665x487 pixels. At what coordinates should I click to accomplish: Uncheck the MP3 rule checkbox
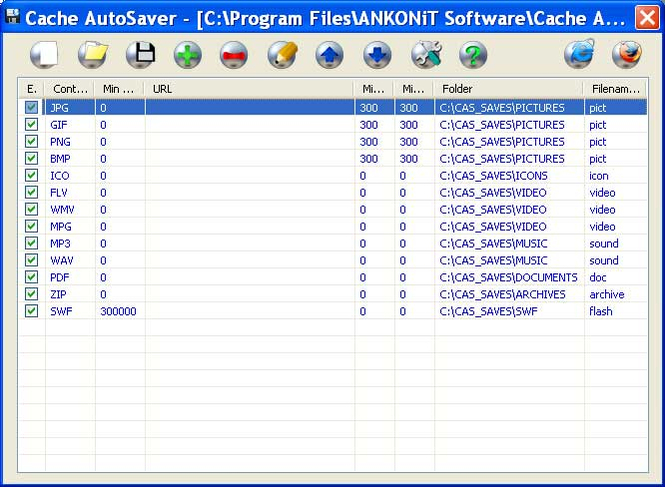(31, 243)
